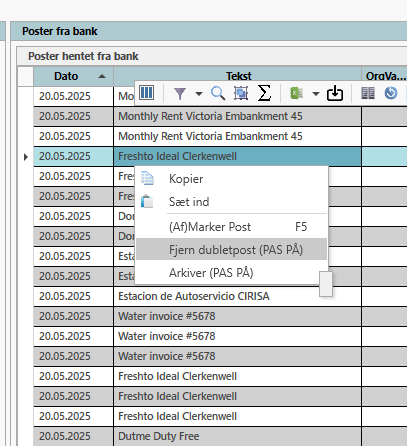407x446 pixels.
Task: Expand the filter dropdown arrow
Action: (199, 94)
